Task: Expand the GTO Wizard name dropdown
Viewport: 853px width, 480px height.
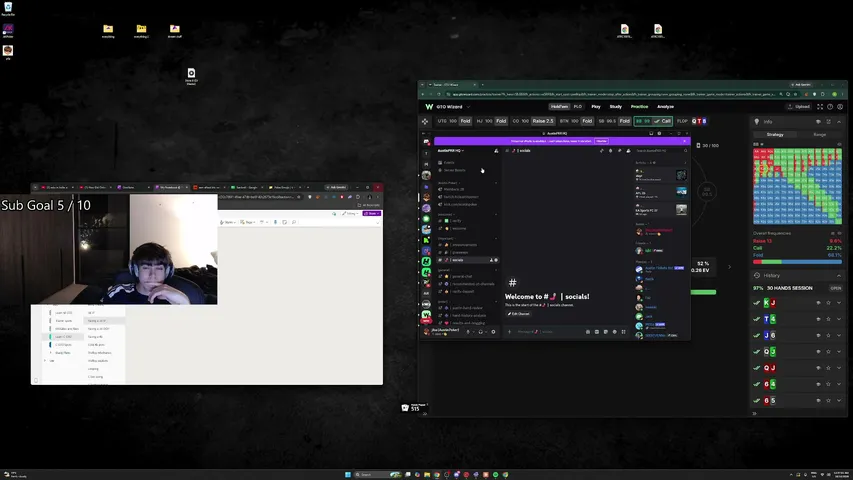Action: [x=468, y=107]
